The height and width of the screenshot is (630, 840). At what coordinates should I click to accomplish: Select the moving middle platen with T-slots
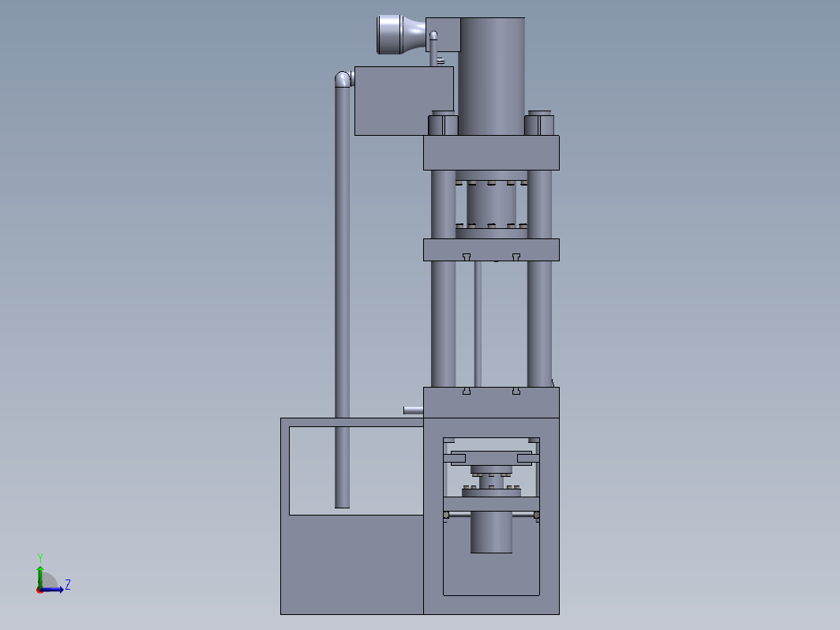(491, 249)
